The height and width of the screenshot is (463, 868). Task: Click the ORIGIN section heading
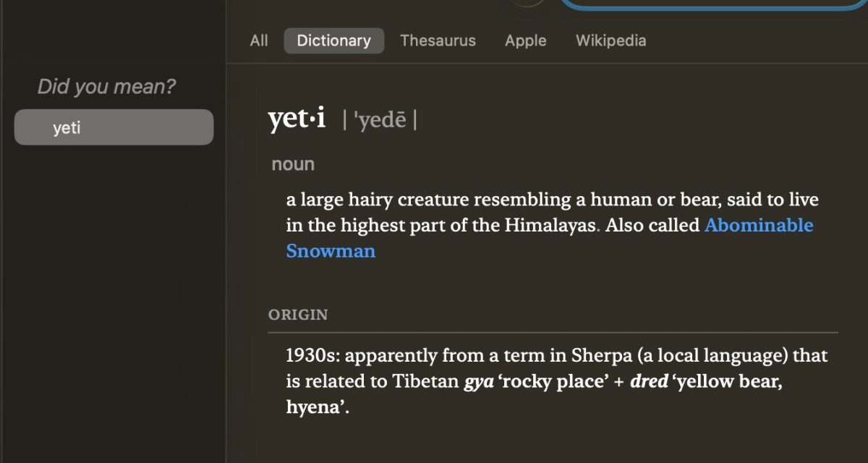click(297, 314)
